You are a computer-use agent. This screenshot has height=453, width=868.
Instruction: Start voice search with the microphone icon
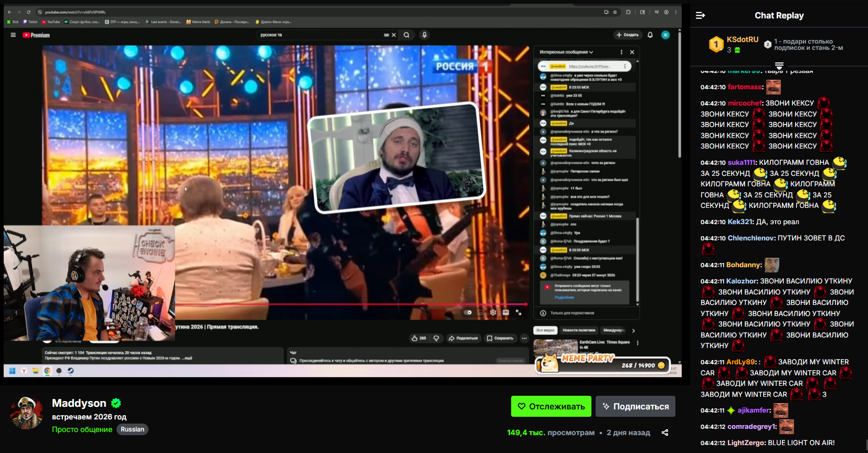click(424, 35)
